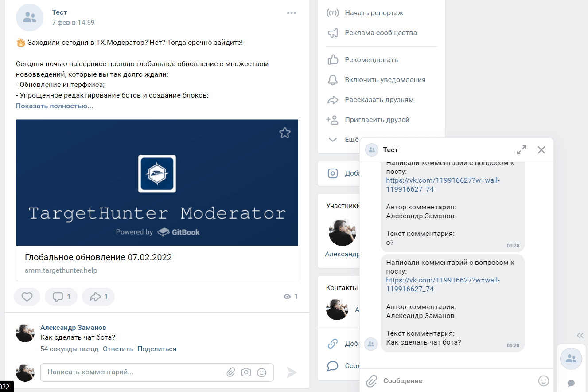Close the Тест chat popup
Screen dimensions: 588x392
click(541, 150)
